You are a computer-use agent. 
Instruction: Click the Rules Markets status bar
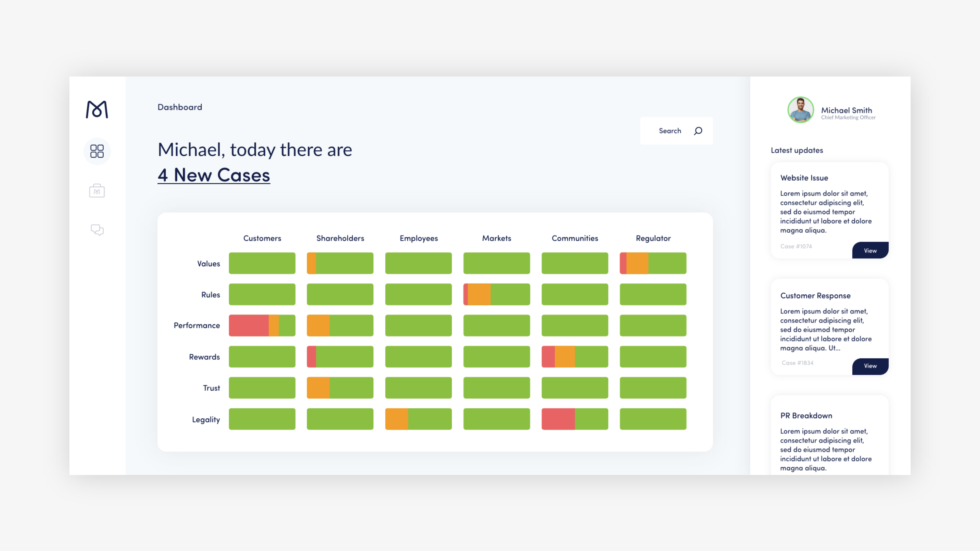(x=496, y=294)
